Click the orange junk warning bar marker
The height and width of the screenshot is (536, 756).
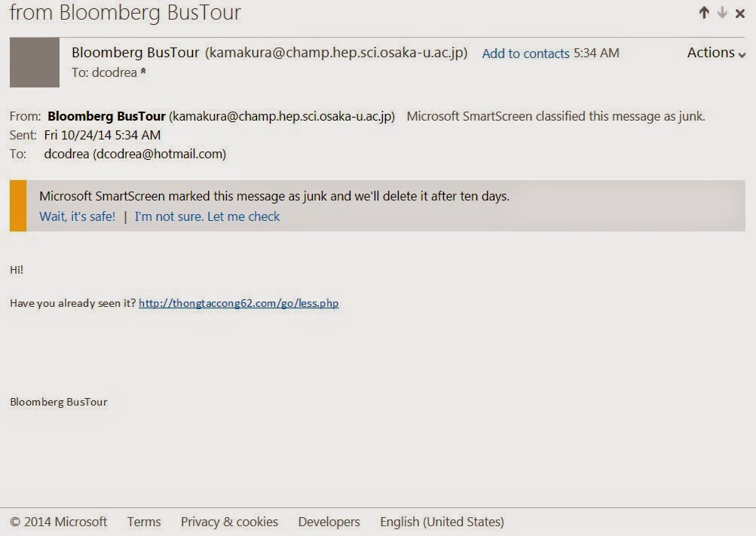point(18,205)
